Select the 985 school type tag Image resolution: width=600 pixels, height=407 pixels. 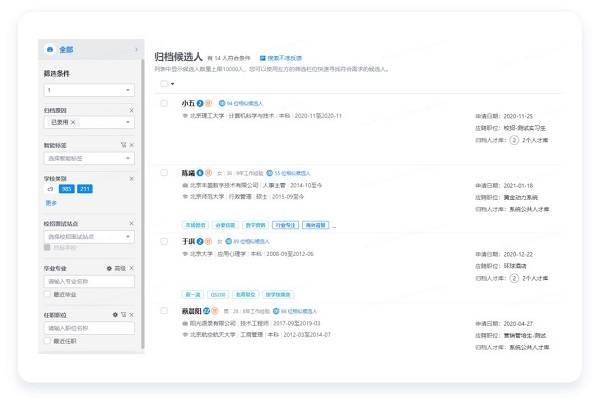(66, 188)
